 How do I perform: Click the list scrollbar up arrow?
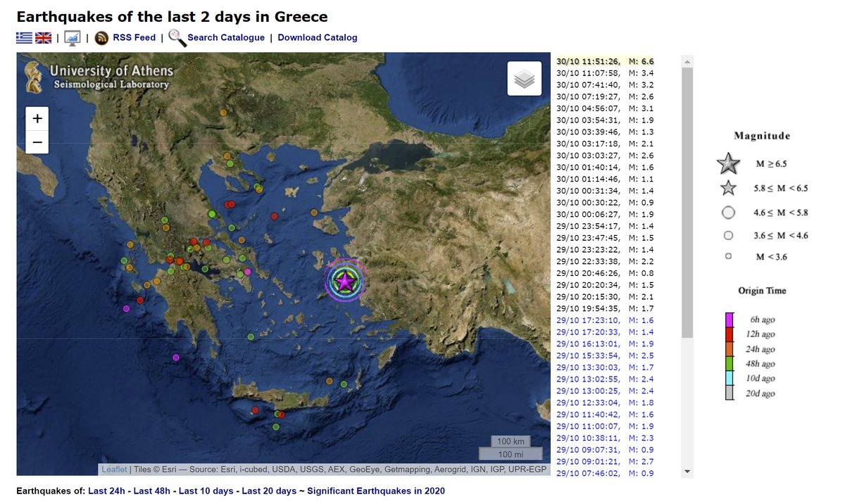tap(687, 61)
